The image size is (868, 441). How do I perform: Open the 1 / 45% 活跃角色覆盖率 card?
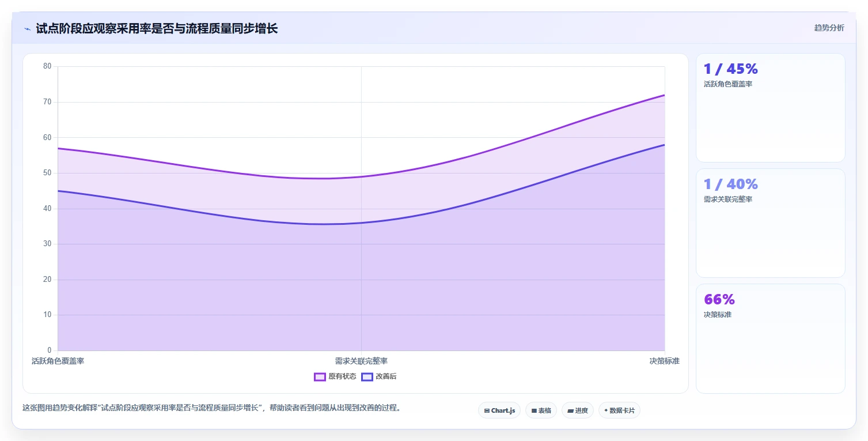pos(771,108)
